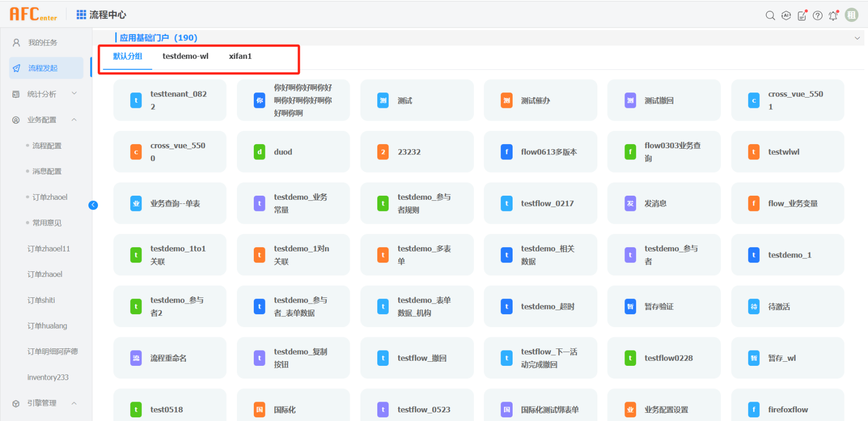The height and width of the screenshot is (421, 868).
Task: Open the notification bell icon
Action: point(833,15)
